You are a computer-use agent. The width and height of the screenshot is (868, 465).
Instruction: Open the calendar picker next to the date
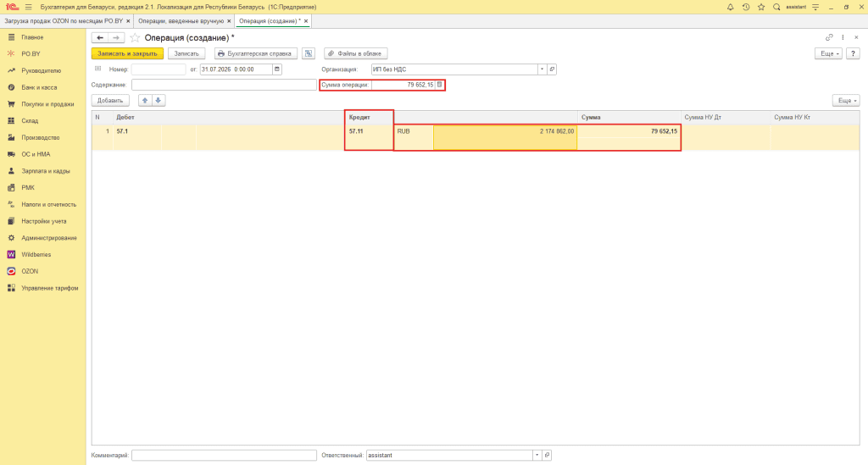277,69
